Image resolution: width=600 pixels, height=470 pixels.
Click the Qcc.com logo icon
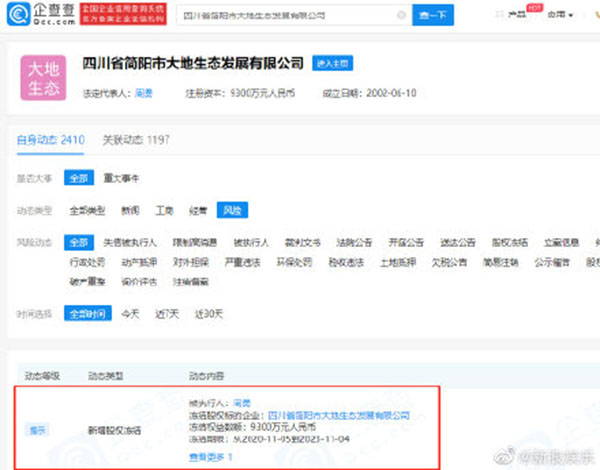18,14
